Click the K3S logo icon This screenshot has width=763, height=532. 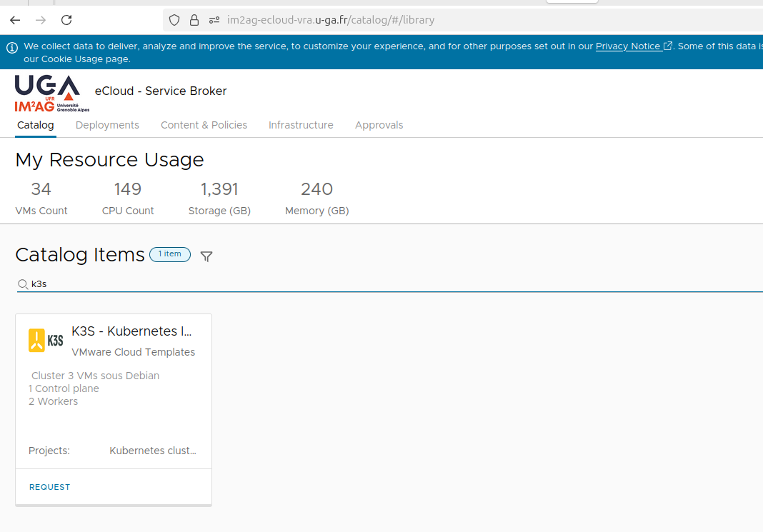coord(46,341)
